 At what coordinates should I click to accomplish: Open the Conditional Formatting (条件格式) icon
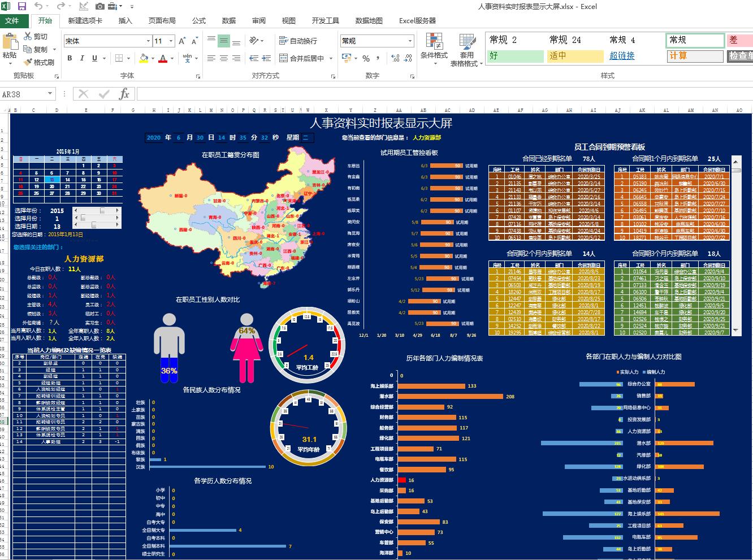click(x=435, y=48)
